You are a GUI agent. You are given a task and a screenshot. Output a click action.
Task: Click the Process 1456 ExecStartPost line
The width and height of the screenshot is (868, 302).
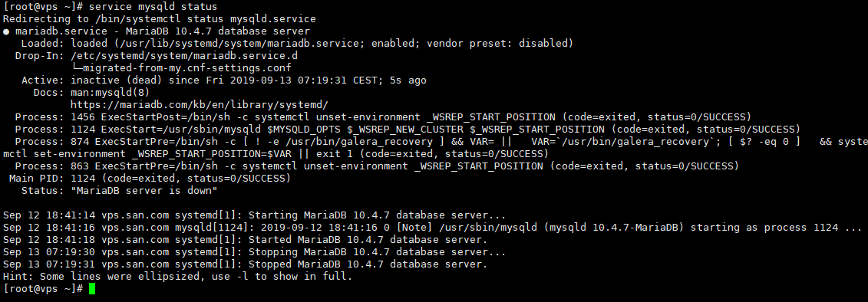(383, 117)
